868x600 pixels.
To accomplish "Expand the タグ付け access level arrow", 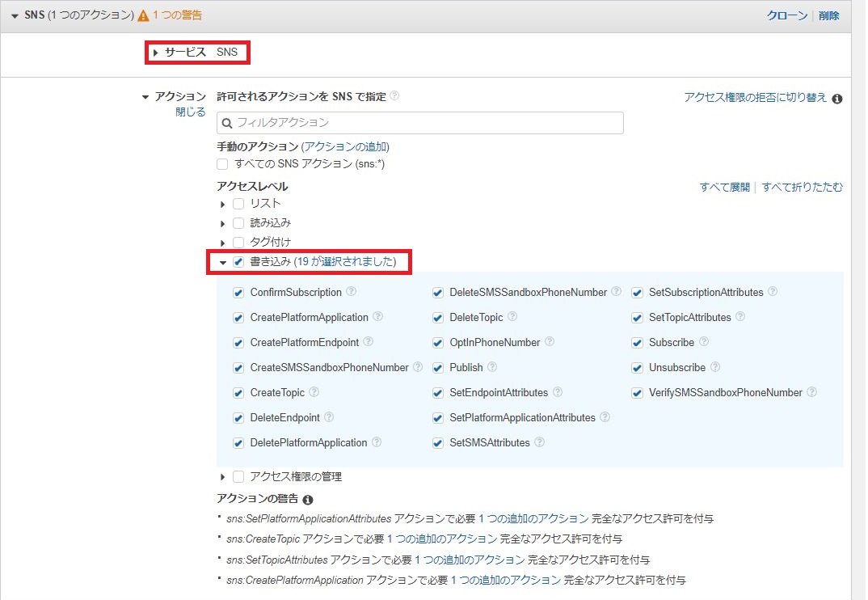I will click(x=222, y=243).
